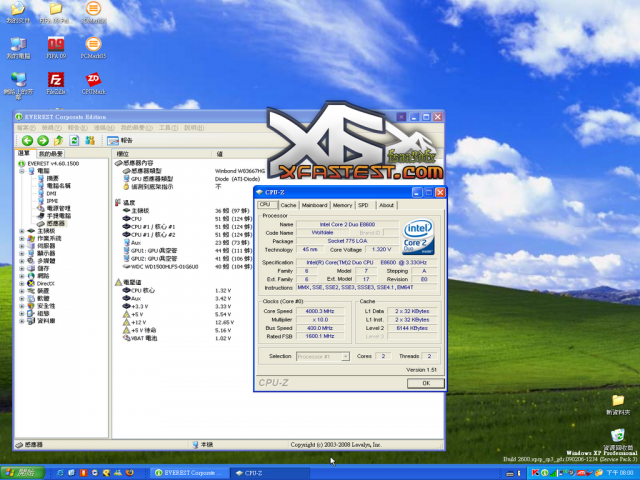The width and height of the screenshot is (640, 480).
Task: Select the GPU1 temperature row
Action: (x=188, y=251)
